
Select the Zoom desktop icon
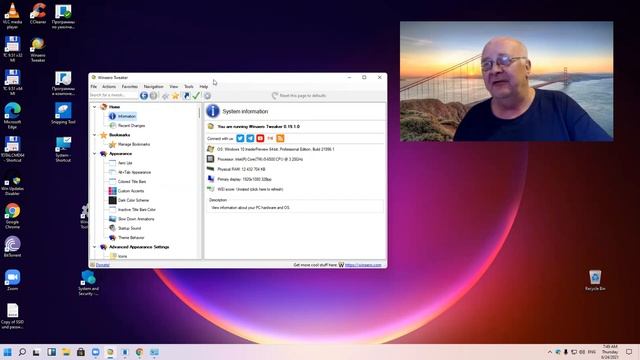tap(13, 280)
